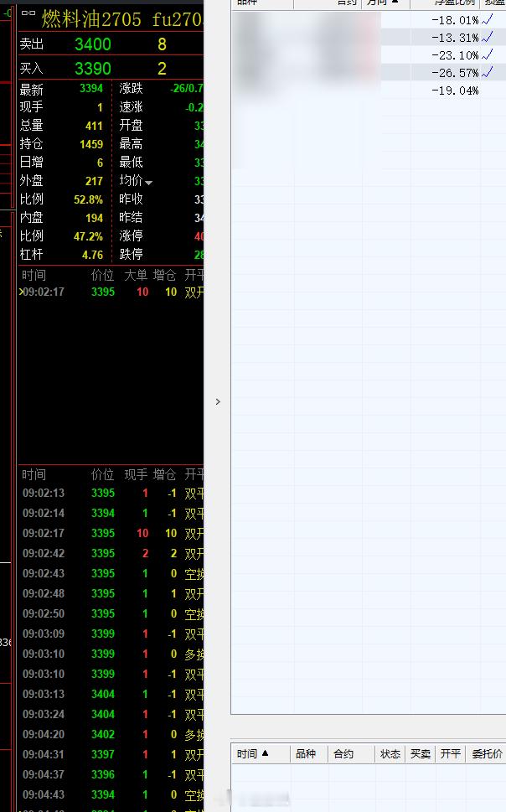Click the 卖出 label
The image size is (506, 812).
coord(32,44)
